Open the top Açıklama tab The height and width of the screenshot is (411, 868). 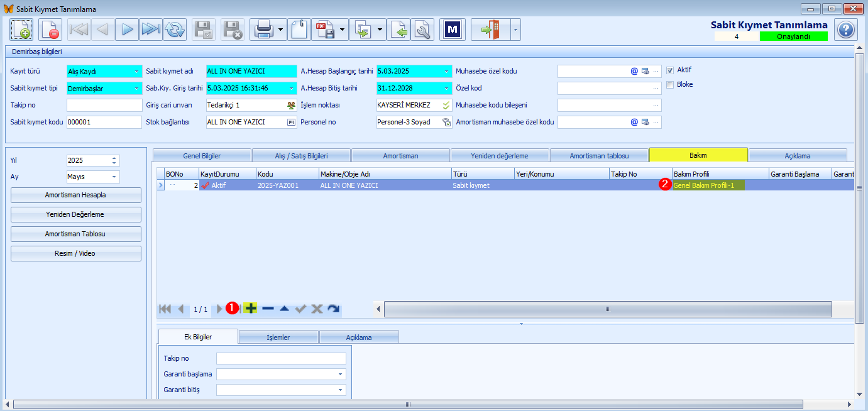[x=798, y=155]
